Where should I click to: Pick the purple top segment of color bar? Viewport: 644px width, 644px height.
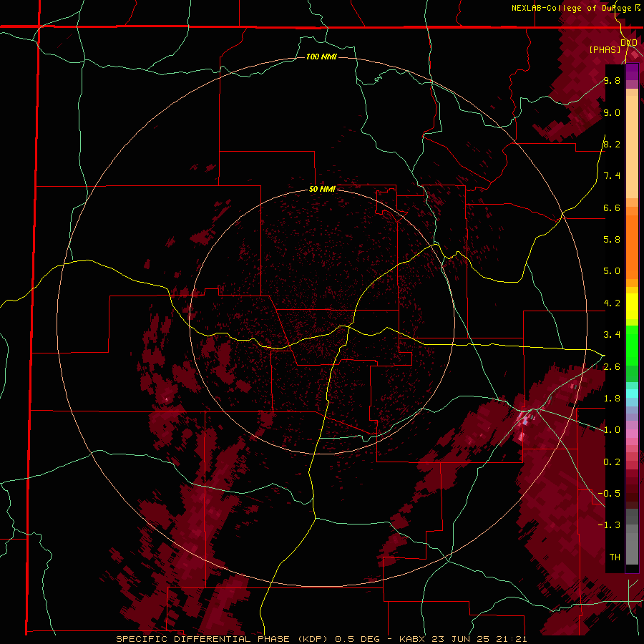click(x=632, y=72)
